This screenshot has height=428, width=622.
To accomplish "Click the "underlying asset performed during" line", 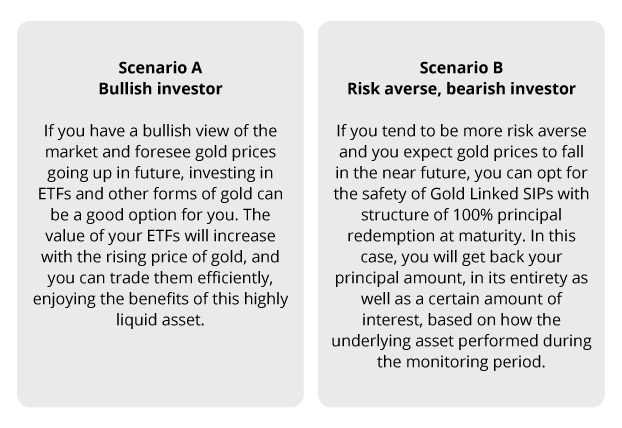I will click(x=462, y=341).
